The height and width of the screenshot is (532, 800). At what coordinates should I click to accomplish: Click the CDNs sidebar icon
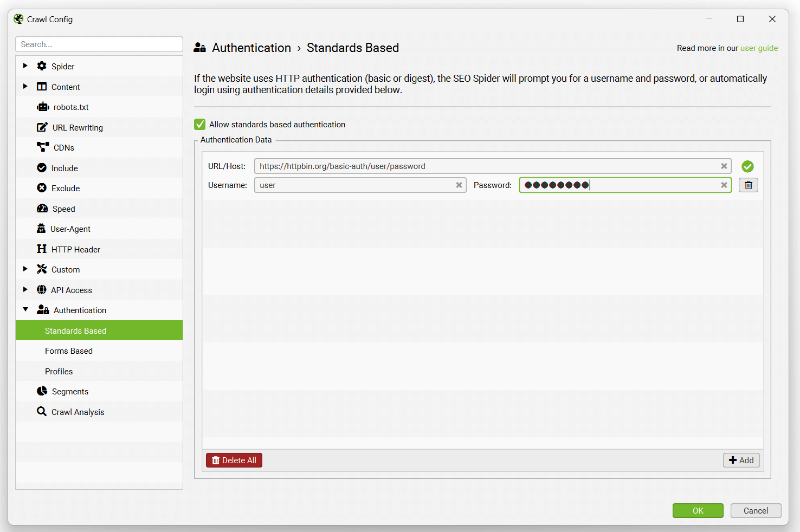click(42, 147)
